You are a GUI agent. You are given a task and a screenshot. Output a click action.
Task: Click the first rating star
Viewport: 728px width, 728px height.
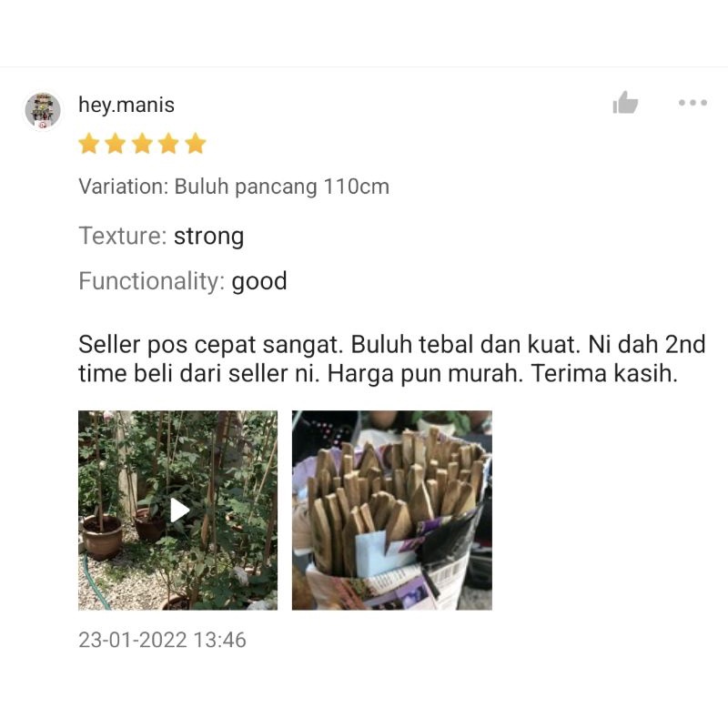(88, 143)
